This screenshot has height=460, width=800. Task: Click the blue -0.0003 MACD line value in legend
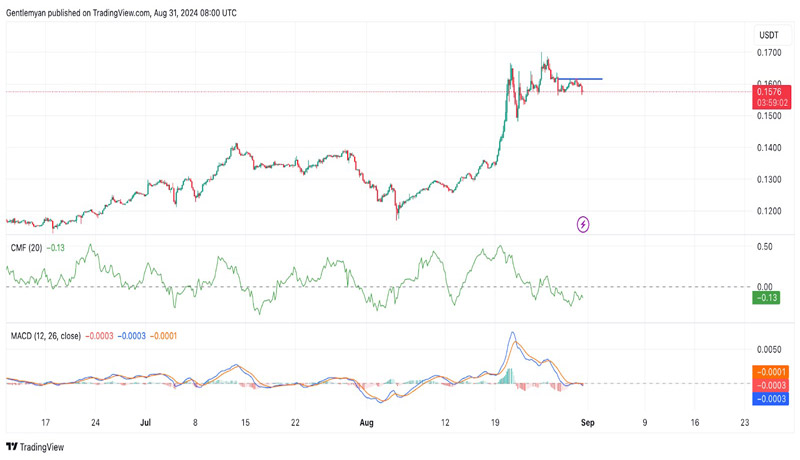click(x=132, y=336)
